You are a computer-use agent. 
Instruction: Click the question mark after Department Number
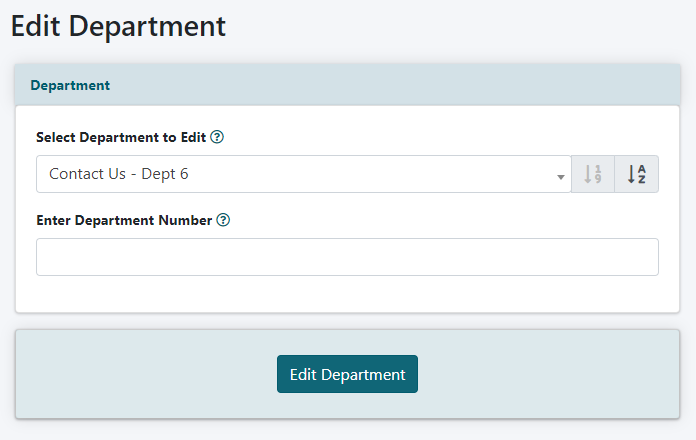coord(223,220)
